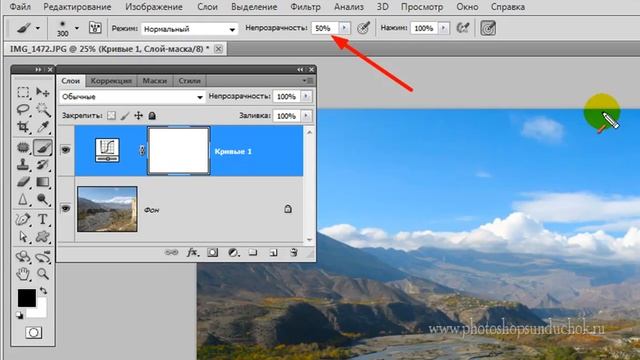Reset default foreground and background colors

pos(20,315)
